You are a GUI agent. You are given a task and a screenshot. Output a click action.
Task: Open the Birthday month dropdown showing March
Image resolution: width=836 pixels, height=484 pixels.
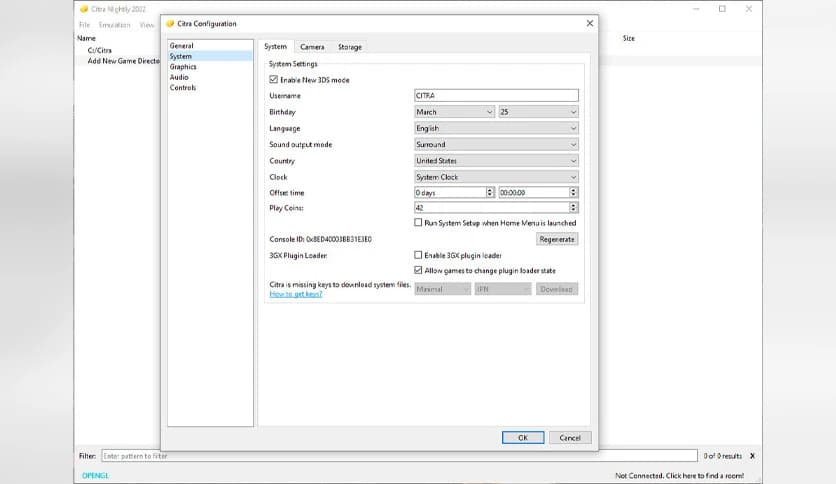pyautogui.click(x=454, y=112)
